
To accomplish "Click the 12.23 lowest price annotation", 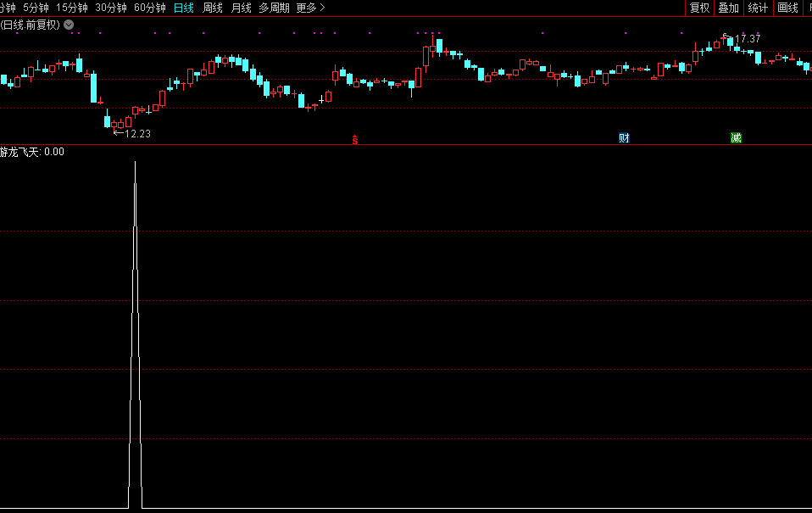I will (136, 133).
